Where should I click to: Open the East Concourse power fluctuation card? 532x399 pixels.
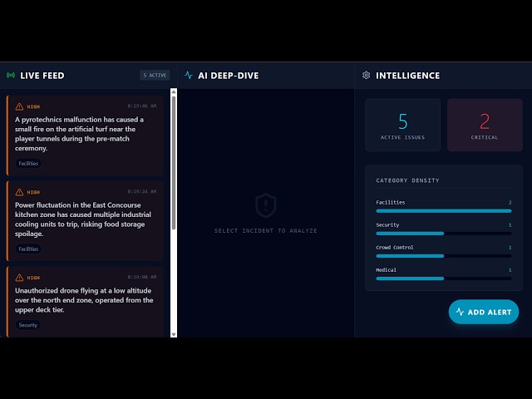pos(85,221)
